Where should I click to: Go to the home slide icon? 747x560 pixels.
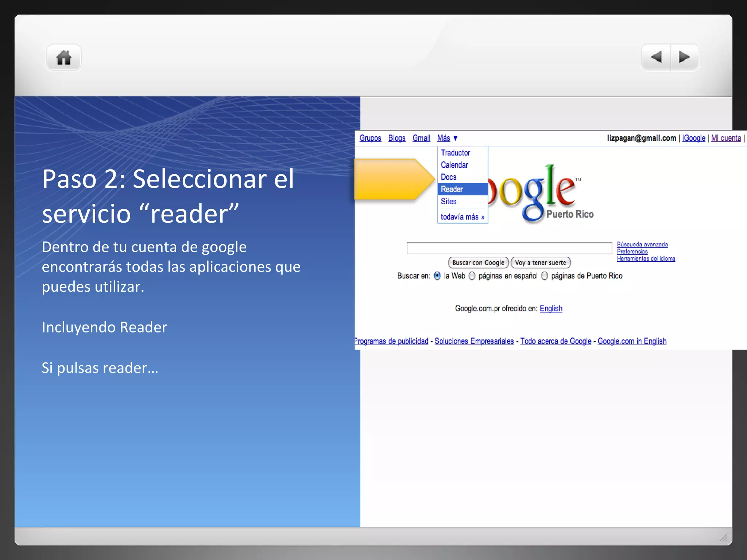[x=63, y=57]
